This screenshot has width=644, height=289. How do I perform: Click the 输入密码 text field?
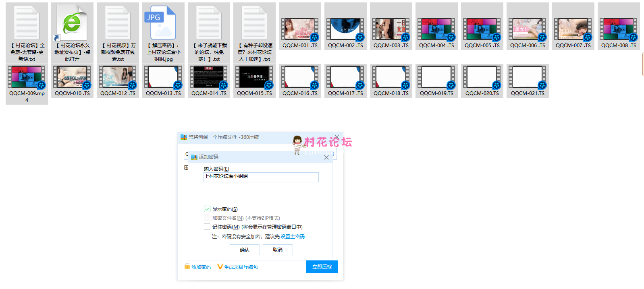point(261,177)
